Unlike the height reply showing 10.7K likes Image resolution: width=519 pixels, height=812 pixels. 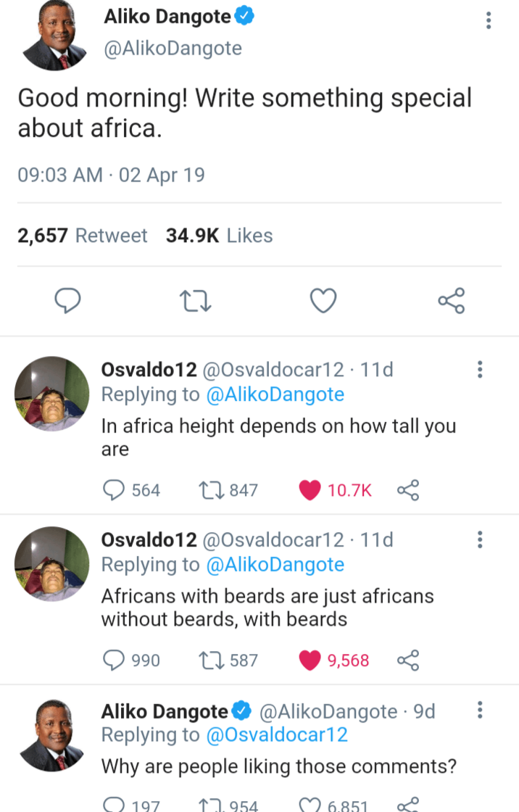tap(310, 490)
